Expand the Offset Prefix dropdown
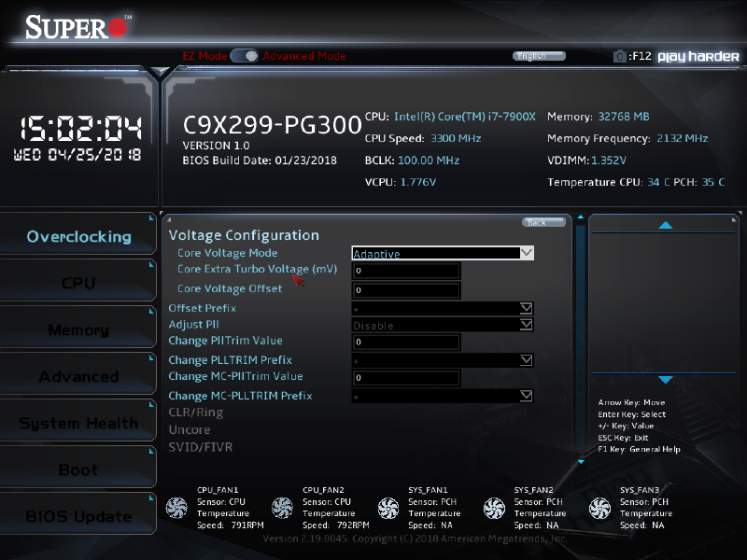747x560 pixels. (443, 309)
